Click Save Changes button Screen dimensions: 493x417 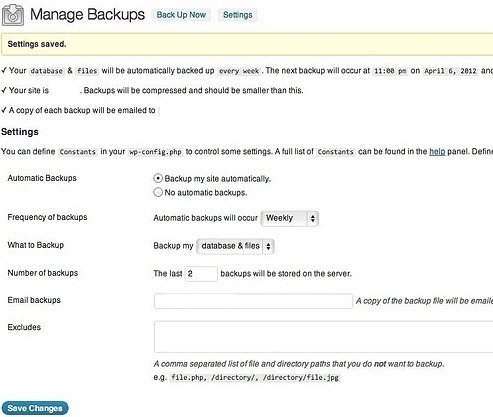[35, 408]
